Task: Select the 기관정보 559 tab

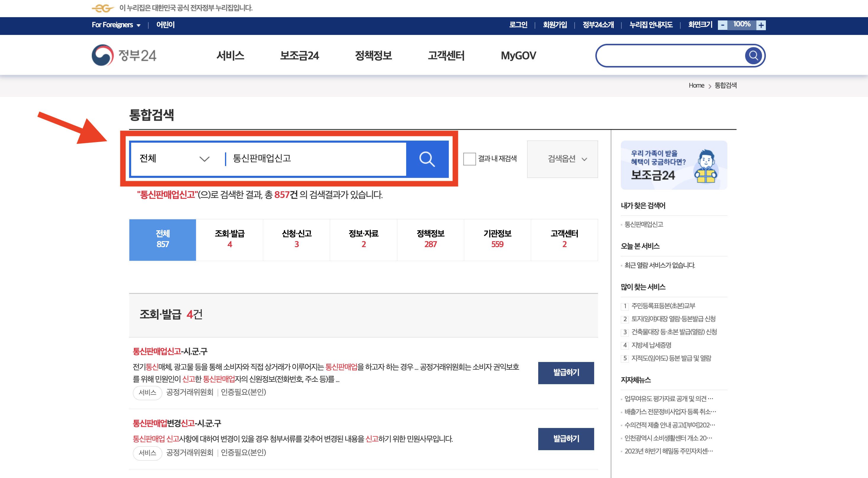Action: pyautogui.click(x=497, y=239)
